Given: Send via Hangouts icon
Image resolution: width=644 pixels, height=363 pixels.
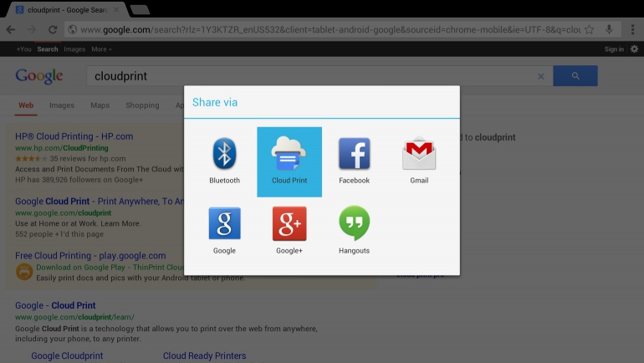Looking at the screenshot, I should coord(354,230).
